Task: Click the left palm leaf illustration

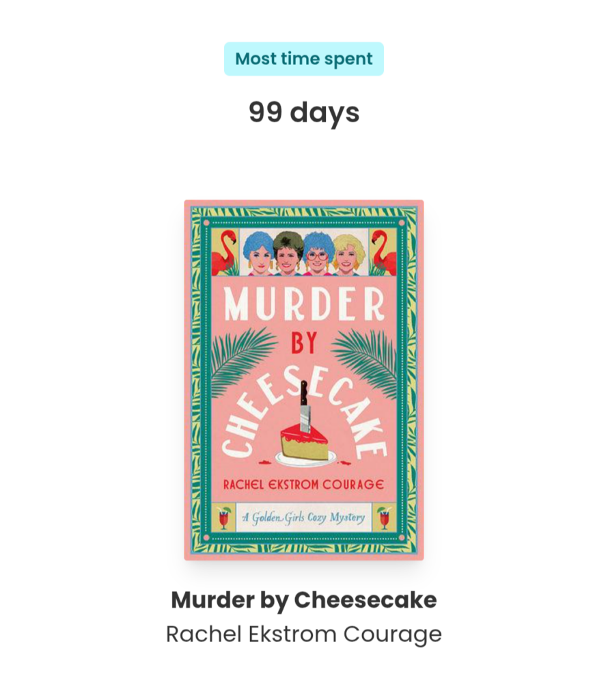Action: pos(241,360)
